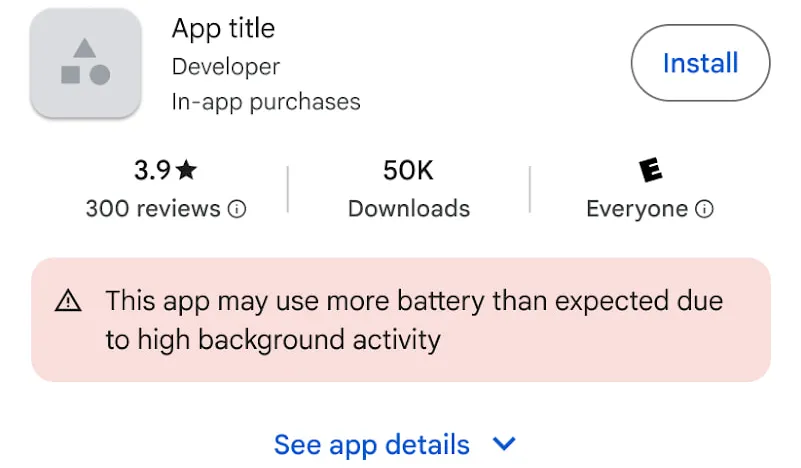
Task: Click the shapes glyph inside the app icon
Action: point(85,61)
